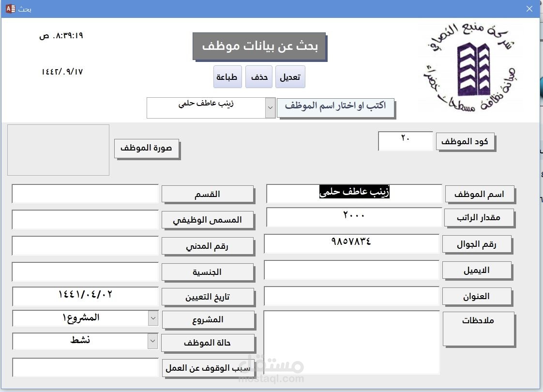This screenshot has width=543, height=392.
Task: Click the clock time ٠٨:٣٩:١٩ ص
Action: click(x=61, y=36)
